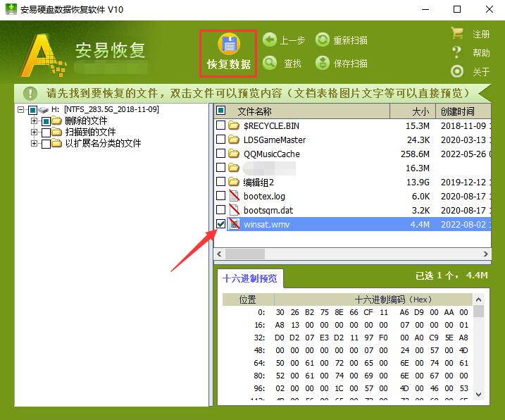Screen dimensions: 505x420
Task: Check the QQMusicCache checkbox
Action: (220, 153)
